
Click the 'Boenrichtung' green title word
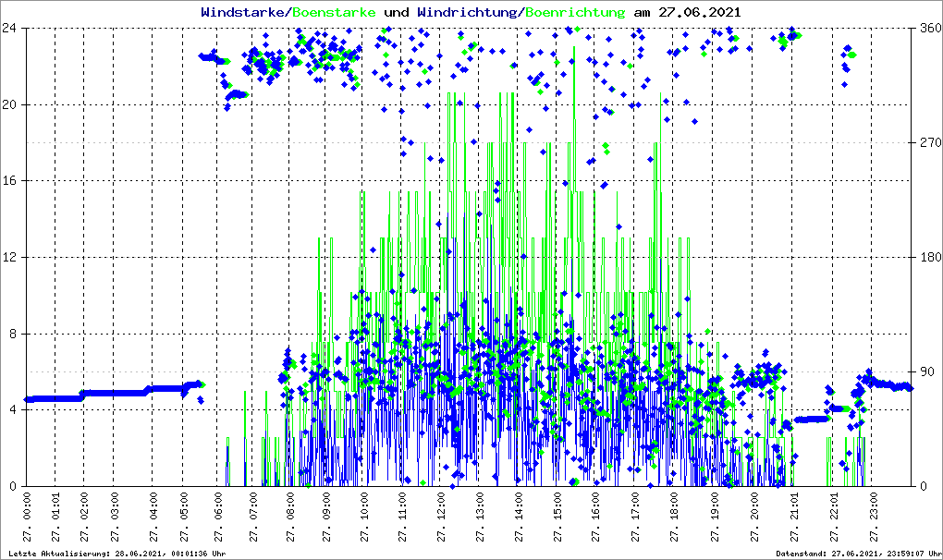coord(576,12)
